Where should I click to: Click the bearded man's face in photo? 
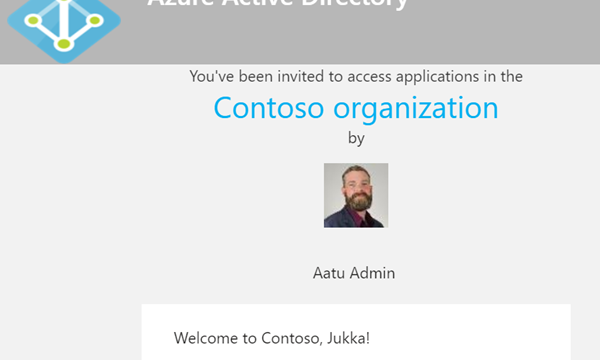pos(357,187)
